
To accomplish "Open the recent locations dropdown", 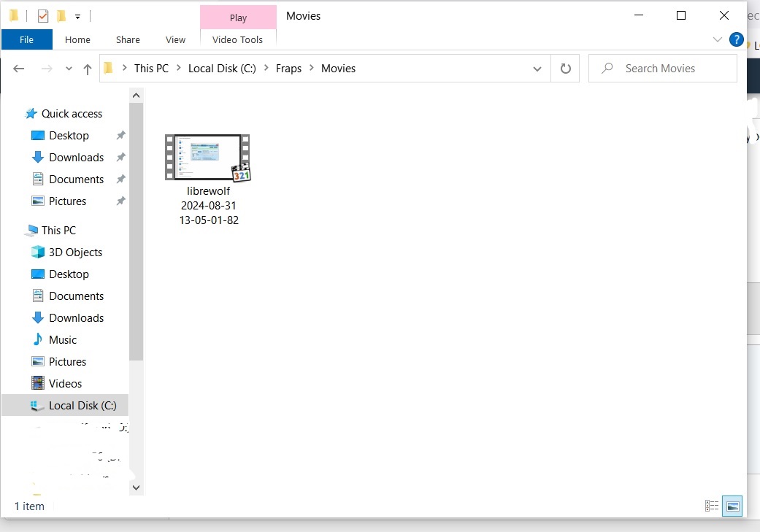I will [x=69, y=69].
